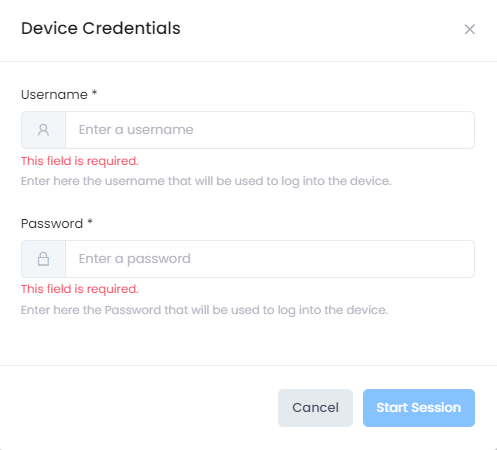
Task: Focus the Password input field
Action: (x=270, y=259)
